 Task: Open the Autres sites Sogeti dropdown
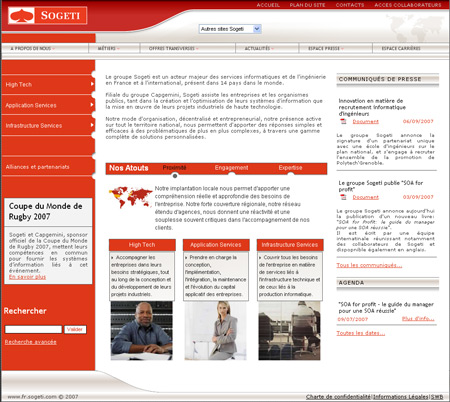pos(230,29)
